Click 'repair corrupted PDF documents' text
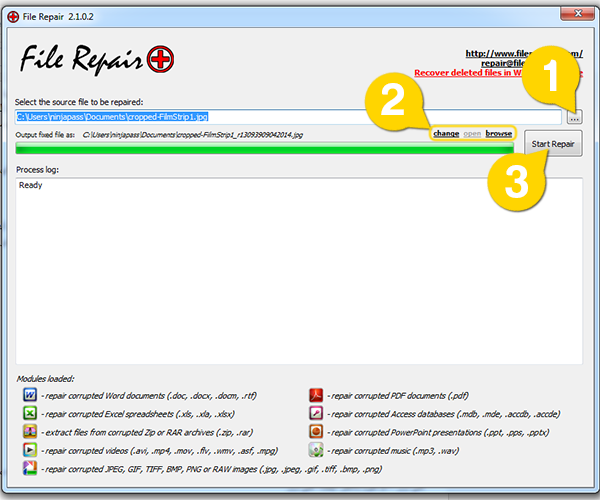600x500 pixels. click(x=398, y=396)
